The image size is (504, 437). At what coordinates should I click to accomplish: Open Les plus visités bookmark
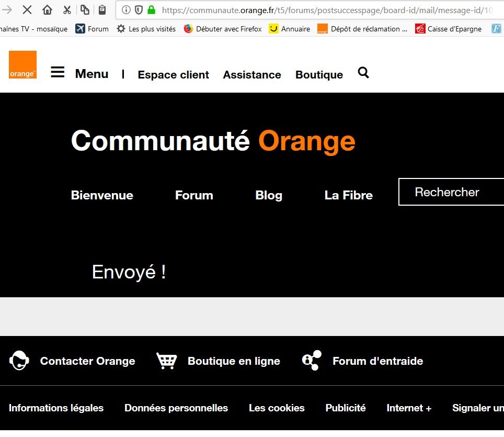tap(146, 29)
